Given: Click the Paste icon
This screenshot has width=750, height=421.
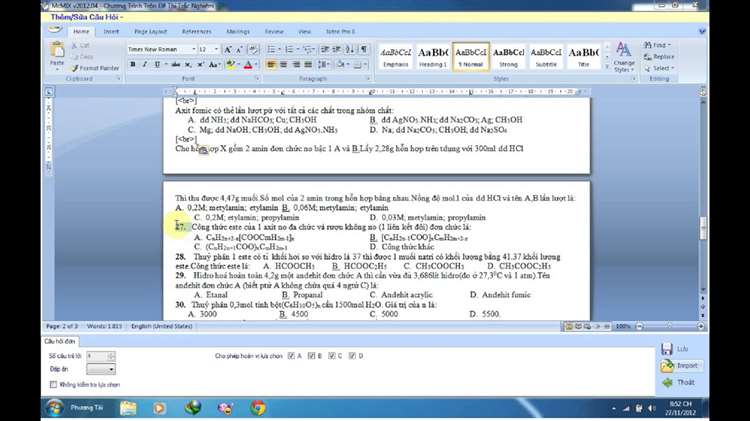Looking at the screenshot, I should (56, 55).
